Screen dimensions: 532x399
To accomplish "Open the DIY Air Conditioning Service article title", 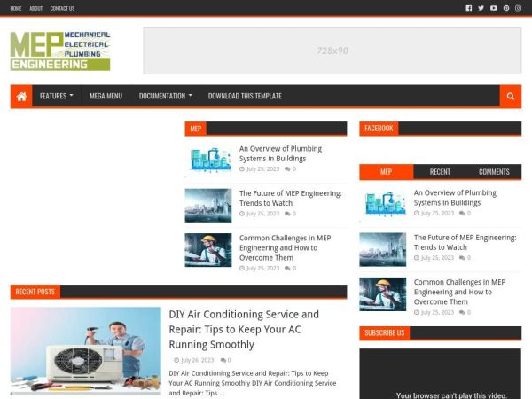I will point(244,329).
